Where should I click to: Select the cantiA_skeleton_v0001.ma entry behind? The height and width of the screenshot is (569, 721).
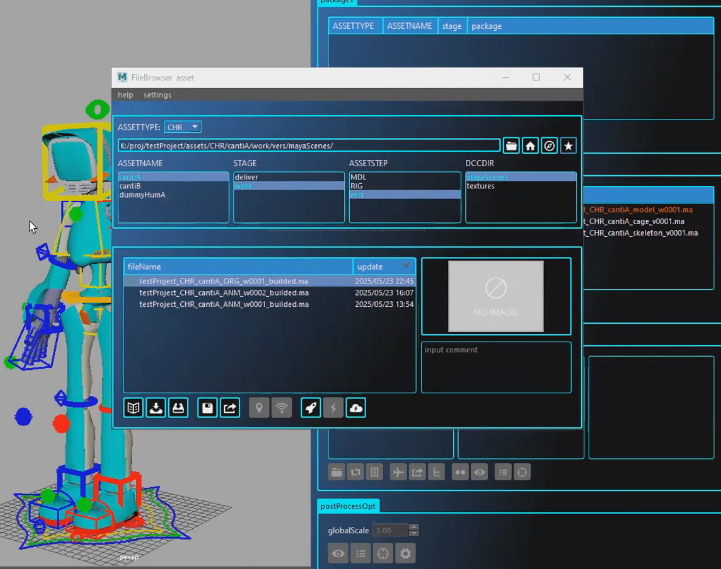[641, 233]
